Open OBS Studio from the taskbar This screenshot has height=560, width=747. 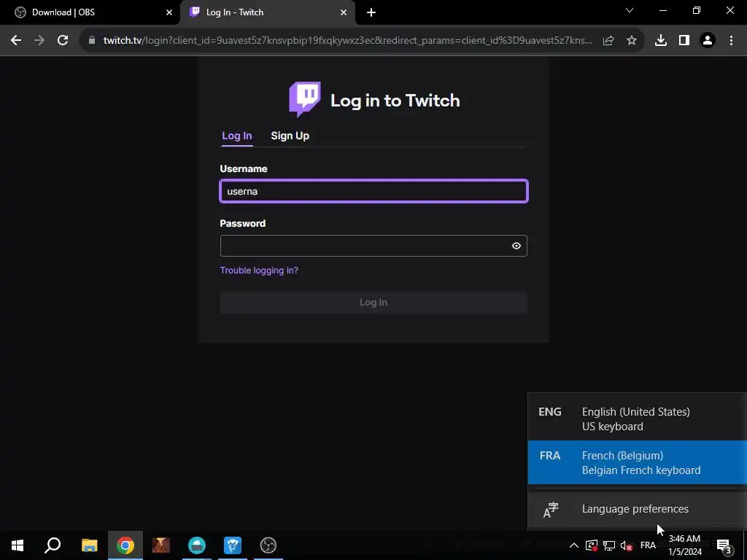pos(268,545)
